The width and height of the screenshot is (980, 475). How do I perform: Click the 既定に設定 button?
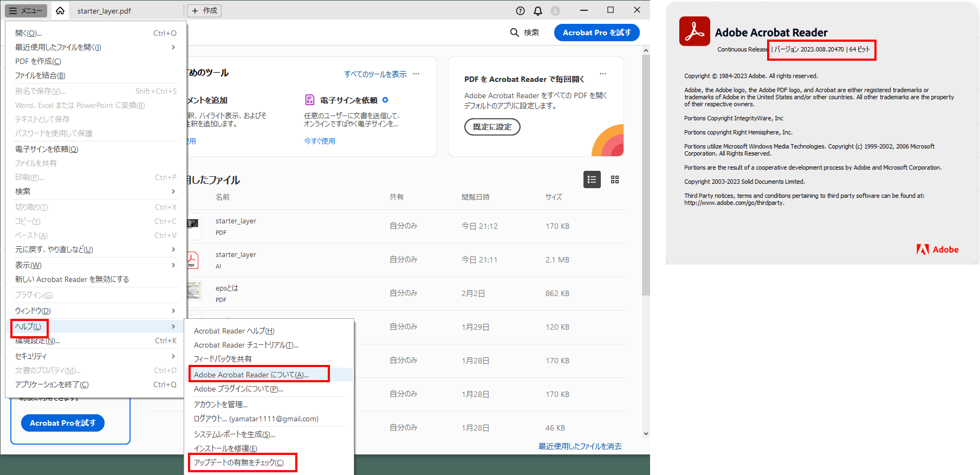coord(492,127)
